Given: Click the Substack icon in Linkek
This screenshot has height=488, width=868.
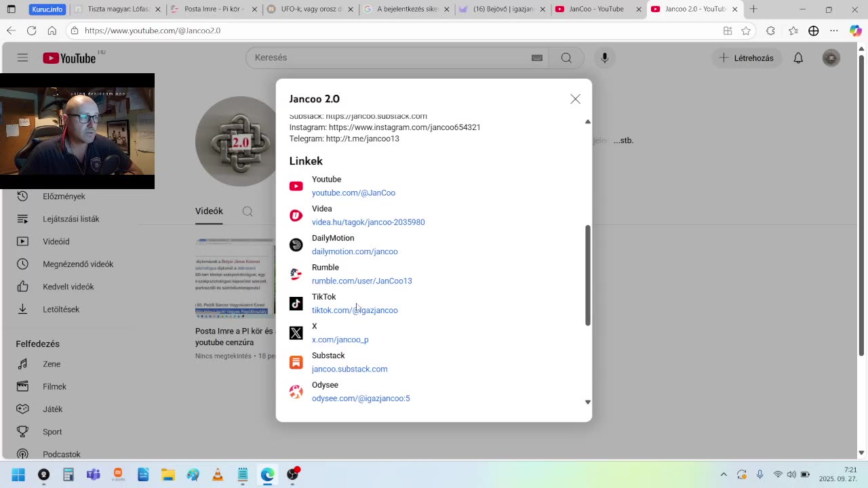Looking at the screenshot, I should [x=296, y=362].
